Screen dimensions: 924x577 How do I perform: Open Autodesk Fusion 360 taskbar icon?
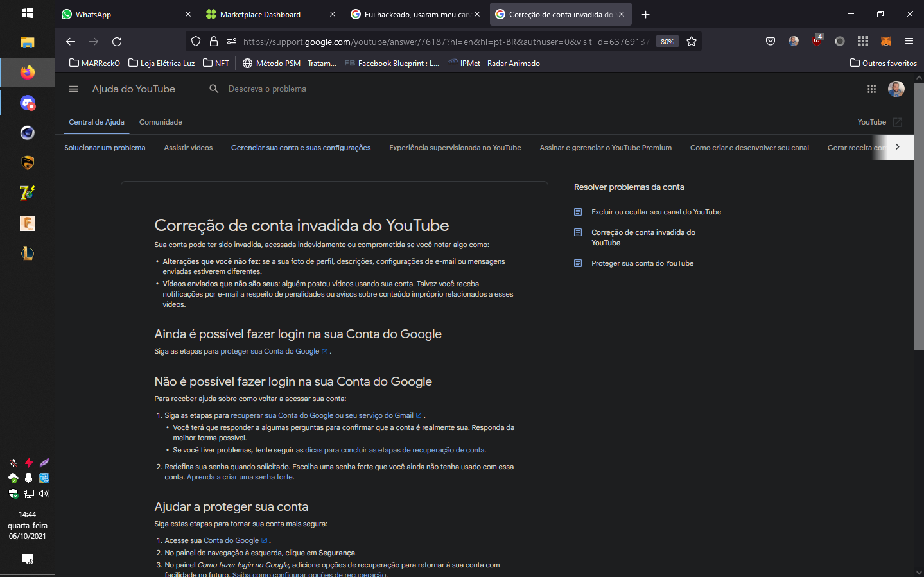pyautogui.click(x=28, y=223)
